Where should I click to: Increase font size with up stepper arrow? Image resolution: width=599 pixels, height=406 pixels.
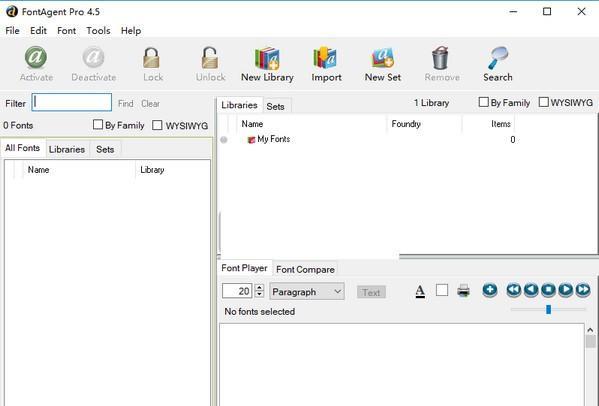[x=259, y=287]
